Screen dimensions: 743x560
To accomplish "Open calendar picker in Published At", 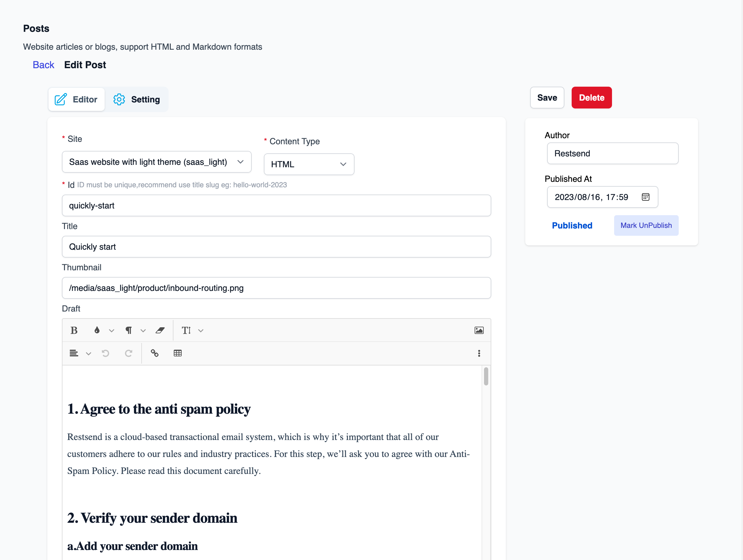I will point(645,197).
